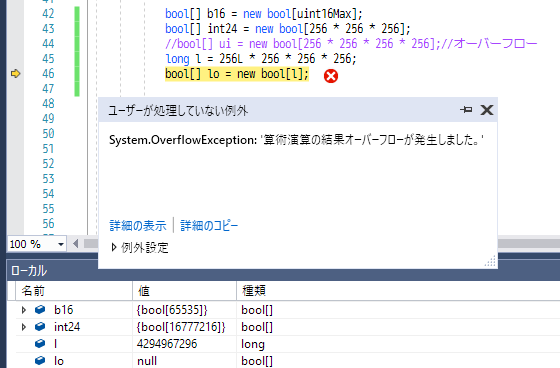Click the bool[] int24 code line
This screenshot has height=368, width=560.
pyautogui.click(x=288, y=29)
